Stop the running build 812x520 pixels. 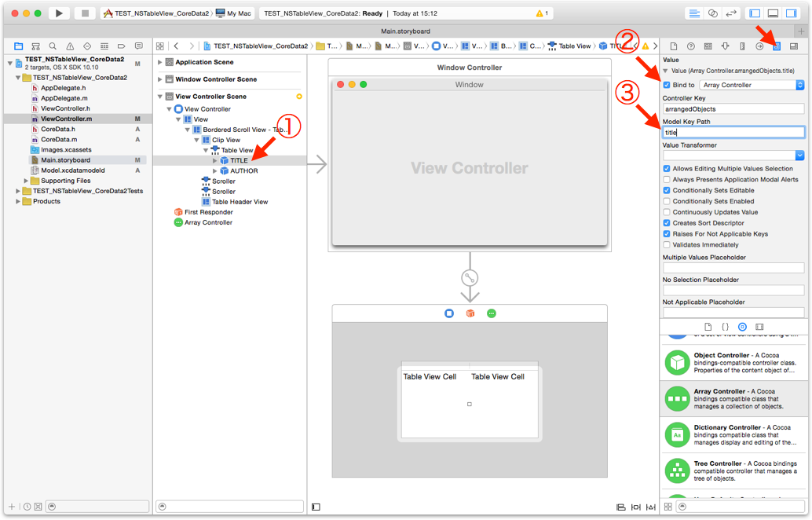pos(85,13)
